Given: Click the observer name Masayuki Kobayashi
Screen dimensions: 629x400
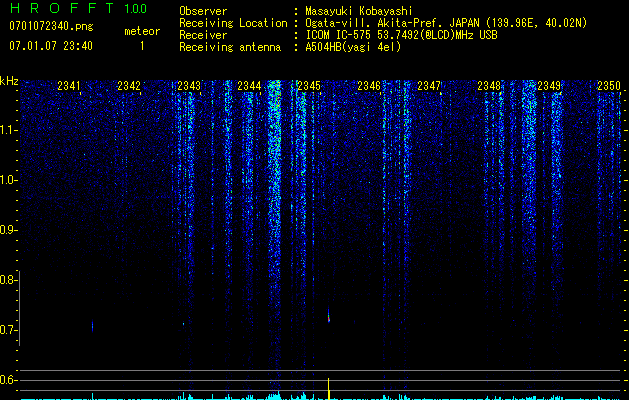Looking at the screenshot, I should click(x=359, y=12).
